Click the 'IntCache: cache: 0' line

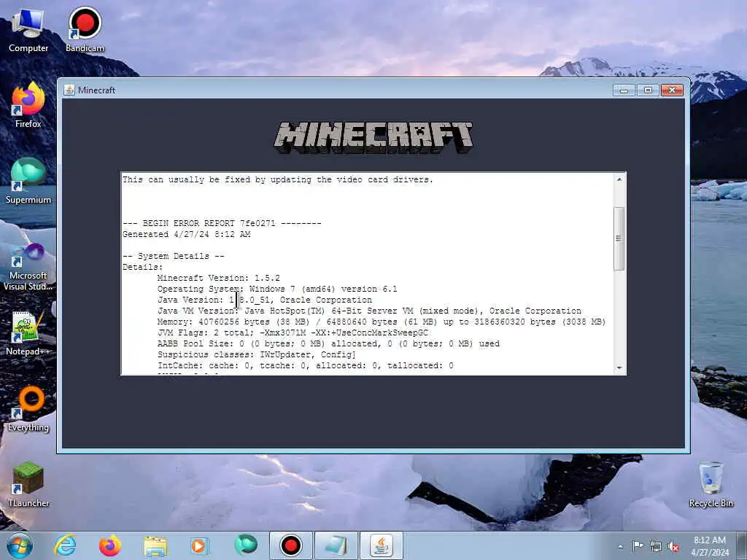(x=306, y=366)
